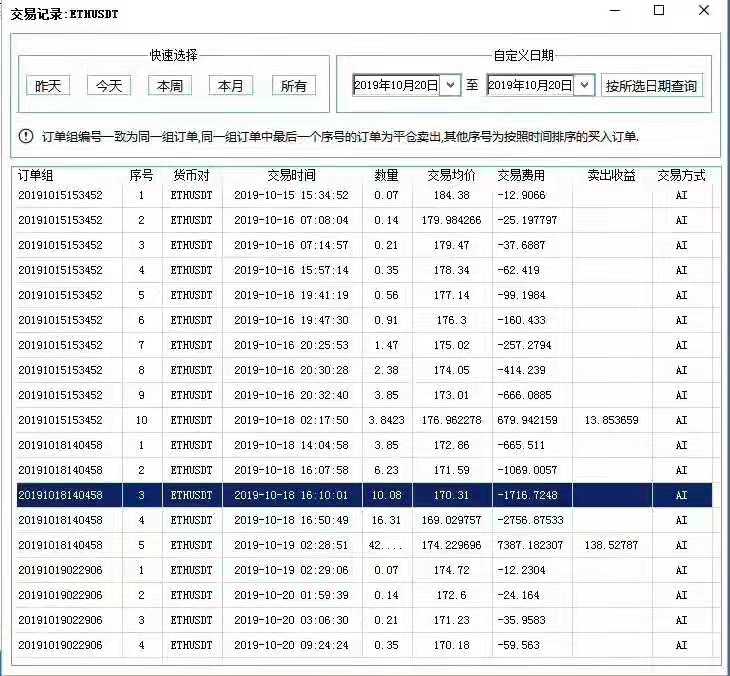The height and width of the screenshot is (676, 730).
Task: Click price cell 172.6
Action: pyautogui.click(x=451, y=595)
